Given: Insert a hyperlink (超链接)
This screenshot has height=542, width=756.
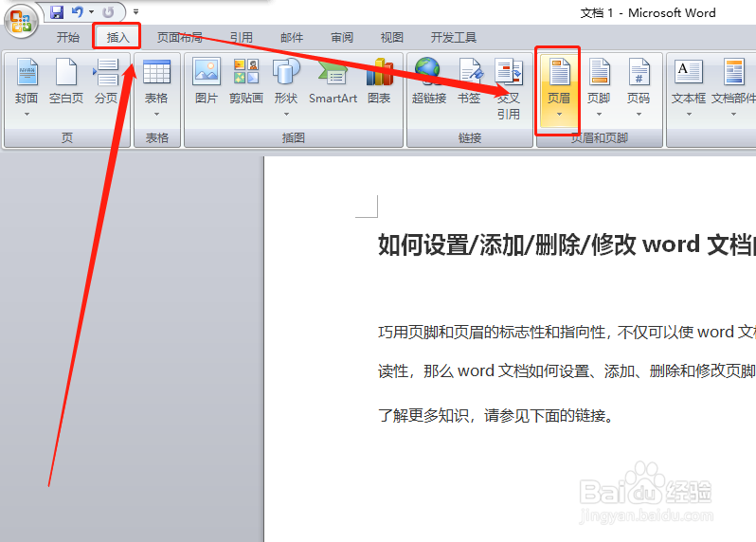Looking at the screenshot, I should (x=429, y=81).
